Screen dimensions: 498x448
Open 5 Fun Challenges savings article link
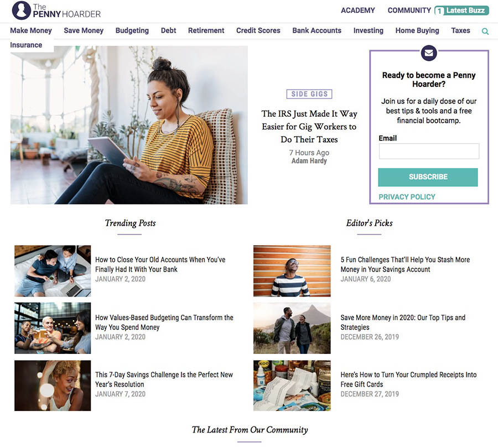coord(405,264)
